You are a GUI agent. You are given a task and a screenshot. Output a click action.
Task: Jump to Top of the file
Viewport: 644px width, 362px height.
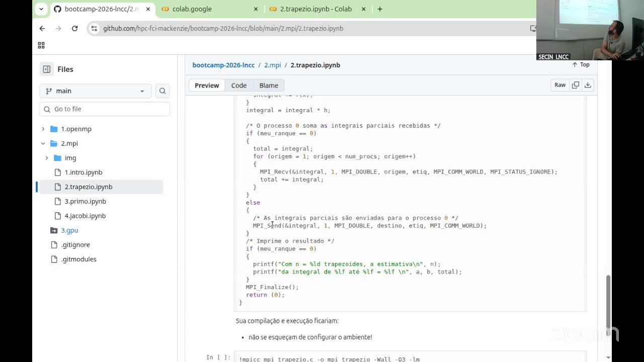(581, 65)
